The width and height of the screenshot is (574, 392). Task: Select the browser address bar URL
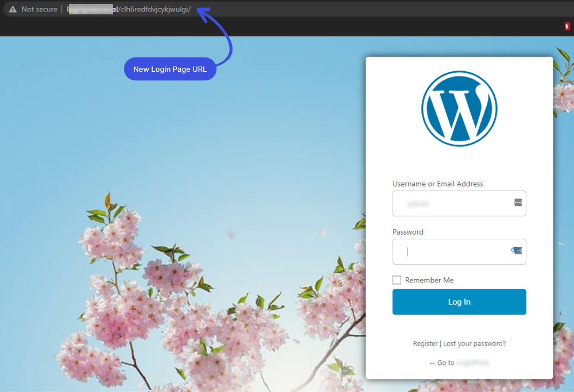[x=129, y=9]
